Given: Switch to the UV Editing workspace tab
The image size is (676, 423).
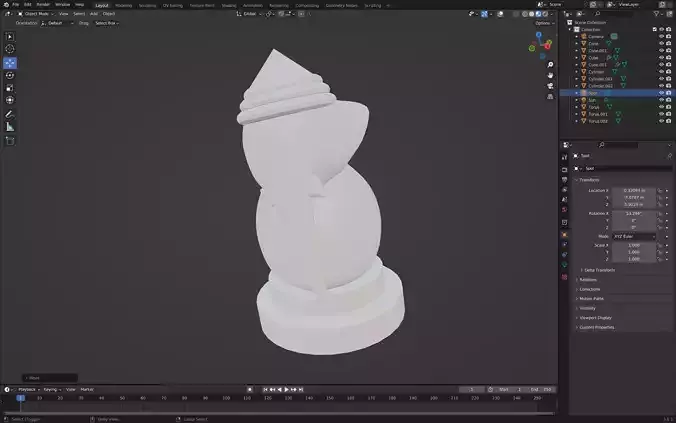Looking at the screenshot, I should (173, 6).
